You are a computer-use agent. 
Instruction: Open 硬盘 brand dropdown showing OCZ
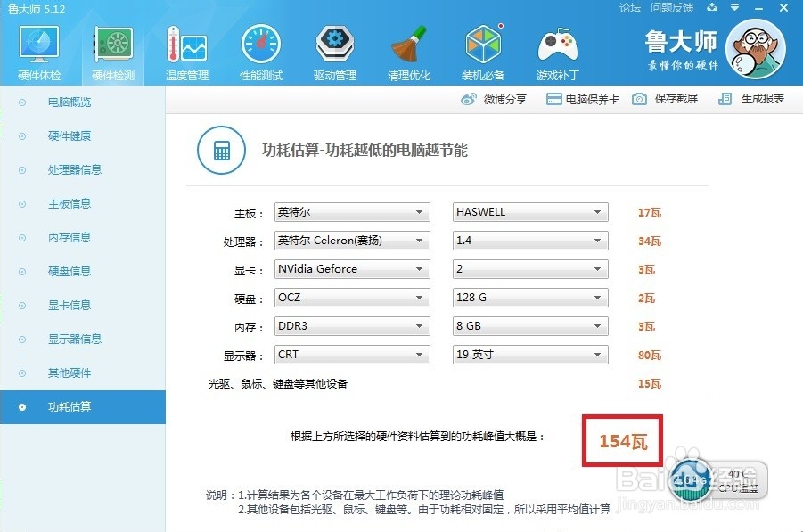click(352, 298)
